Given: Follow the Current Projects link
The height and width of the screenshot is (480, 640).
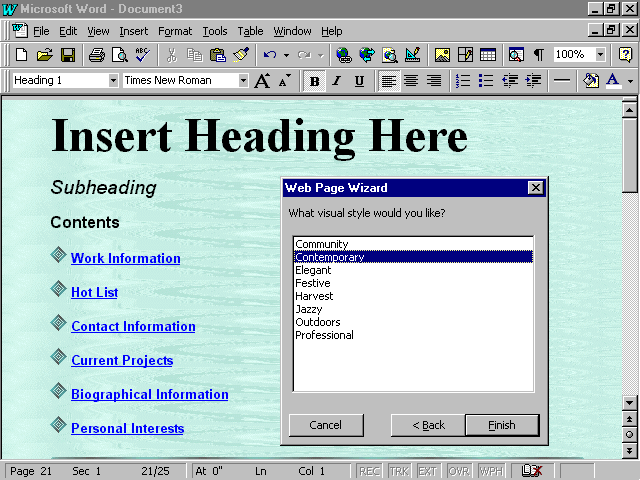Looking at the screenshot, I should 122,360.
